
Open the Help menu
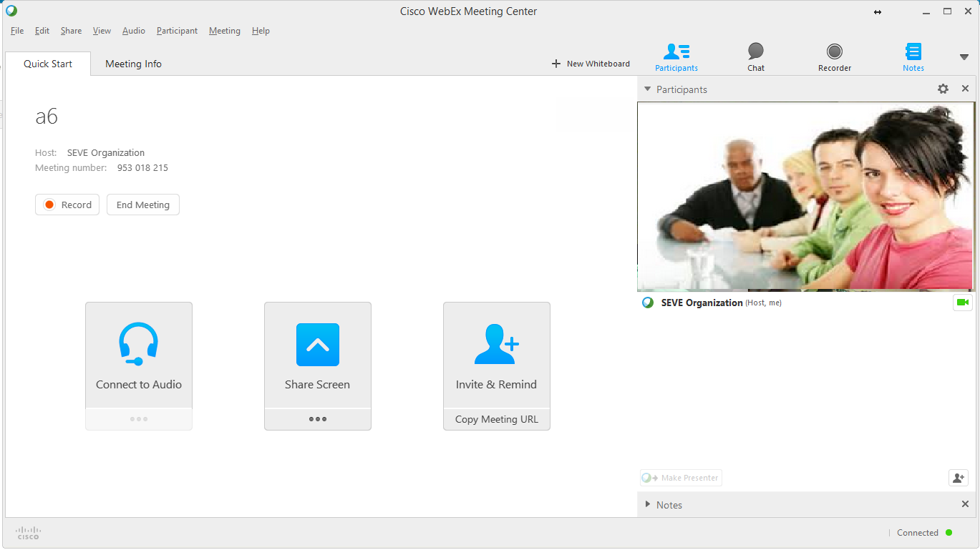(261, 31)
